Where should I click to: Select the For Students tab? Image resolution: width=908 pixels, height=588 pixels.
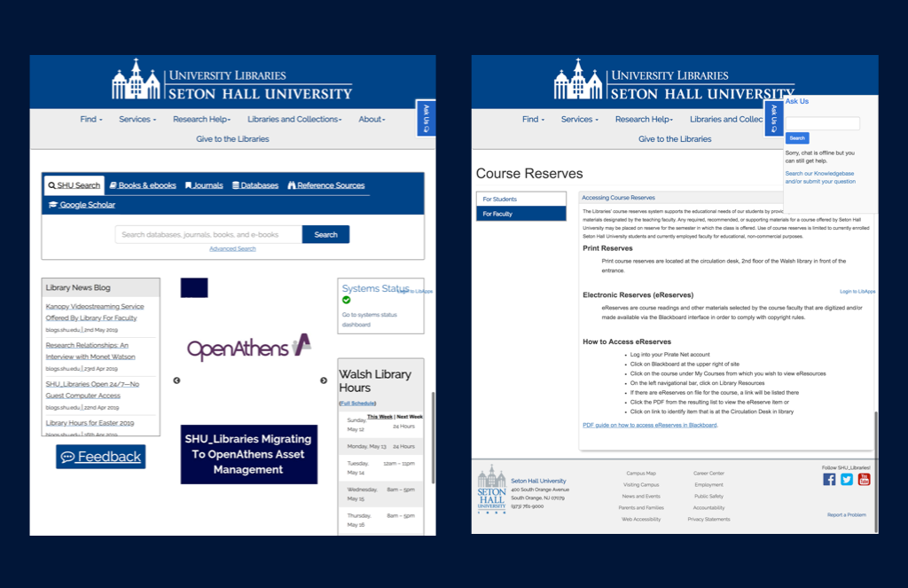(x=521, y=199)
